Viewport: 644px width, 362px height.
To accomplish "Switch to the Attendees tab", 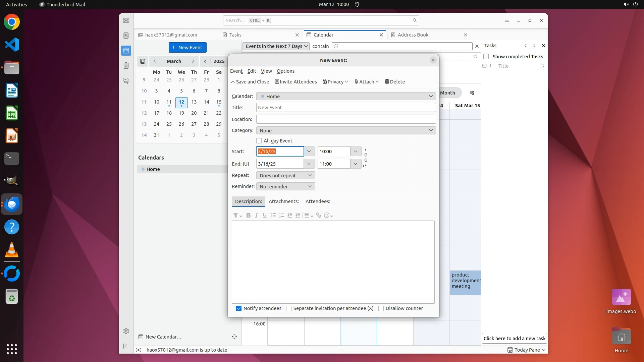I will (318, 201).
